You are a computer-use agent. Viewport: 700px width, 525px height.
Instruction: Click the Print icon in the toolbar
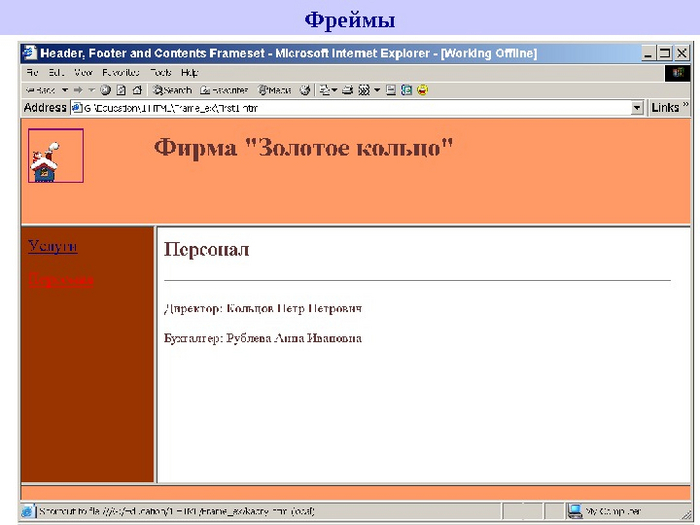347,90
